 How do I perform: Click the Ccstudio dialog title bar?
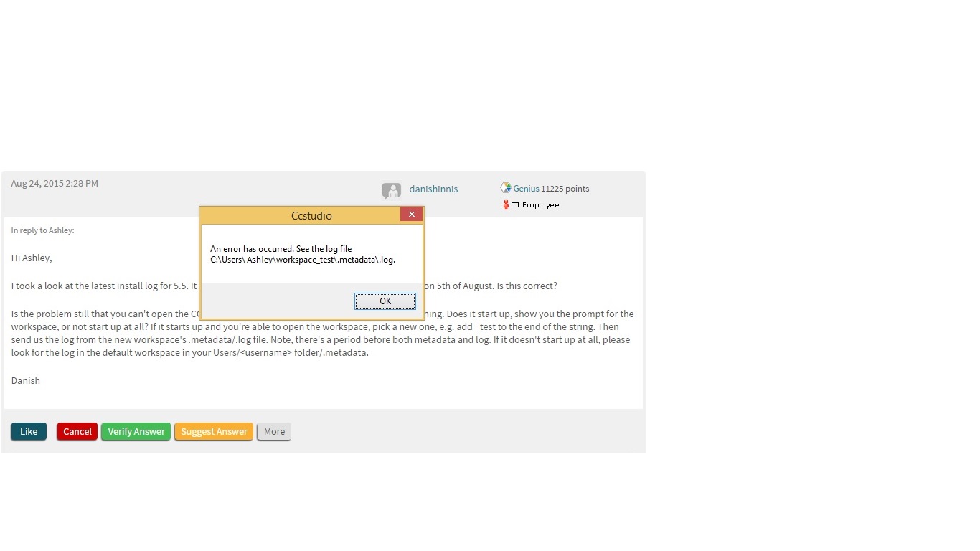pos(311,215)
